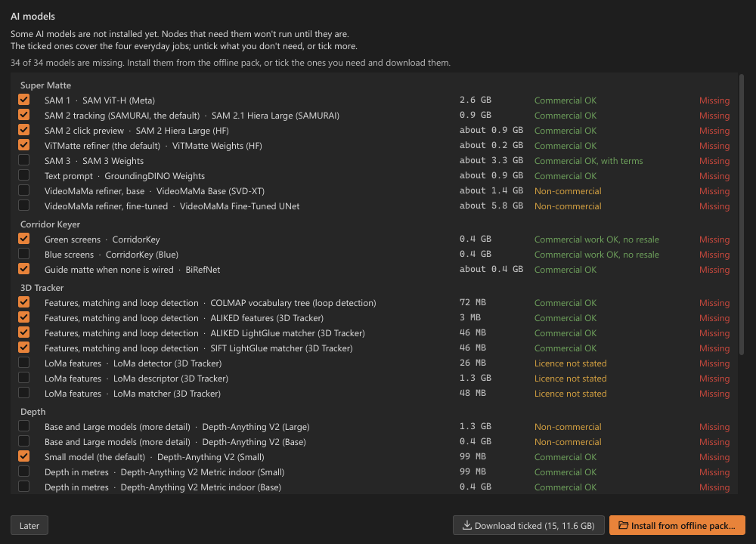
Task: Click "GroundingDINO Weights" model name
Action: (155, 176)
